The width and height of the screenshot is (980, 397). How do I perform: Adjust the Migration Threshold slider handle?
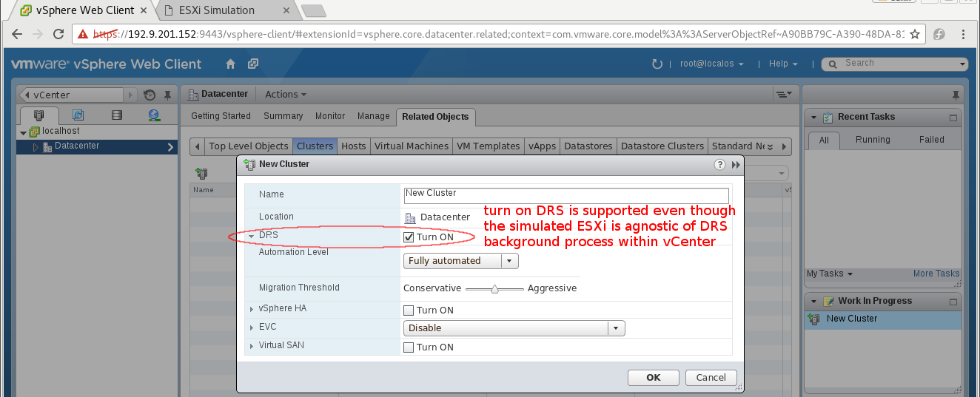coord(495,289)
